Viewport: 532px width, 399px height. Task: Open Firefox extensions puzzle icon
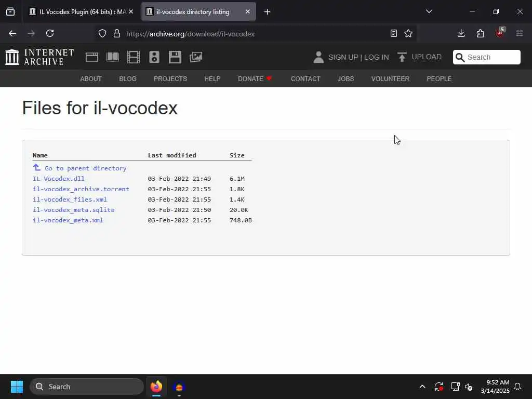[480, 33]
